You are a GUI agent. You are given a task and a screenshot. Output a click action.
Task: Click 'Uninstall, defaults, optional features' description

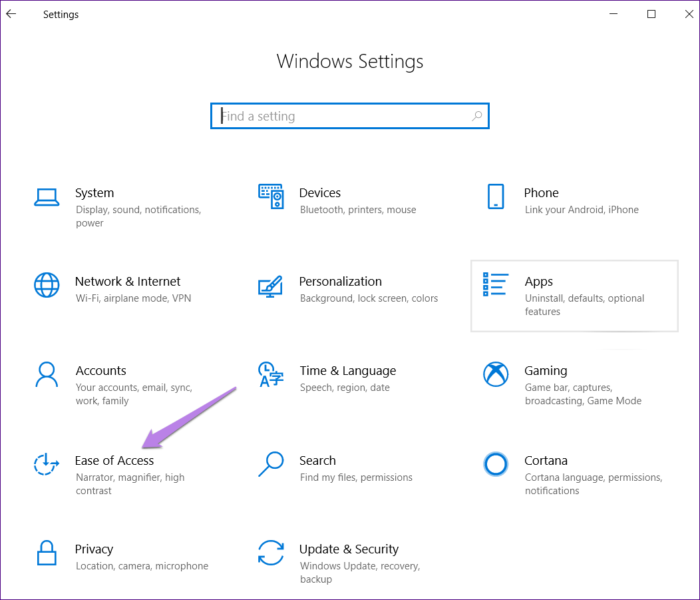click(x=584, y=305)
